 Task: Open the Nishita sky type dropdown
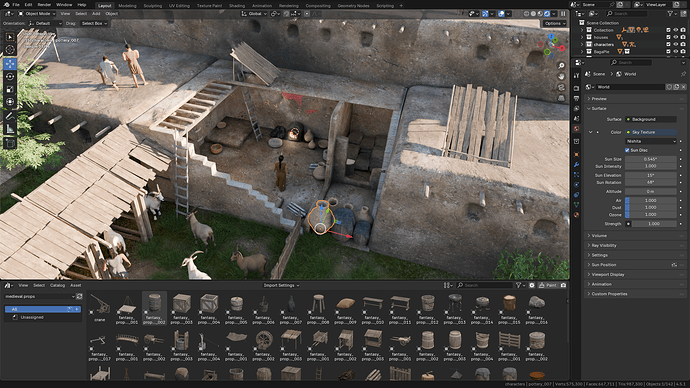650,141
